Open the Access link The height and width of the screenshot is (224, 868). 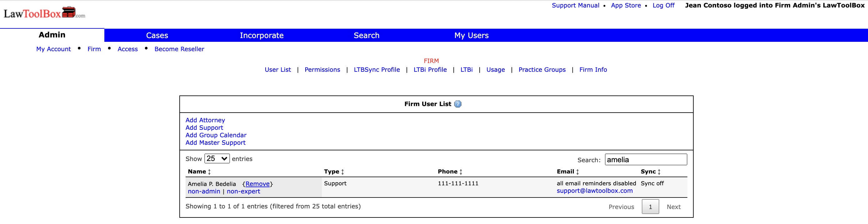[127, 49]
